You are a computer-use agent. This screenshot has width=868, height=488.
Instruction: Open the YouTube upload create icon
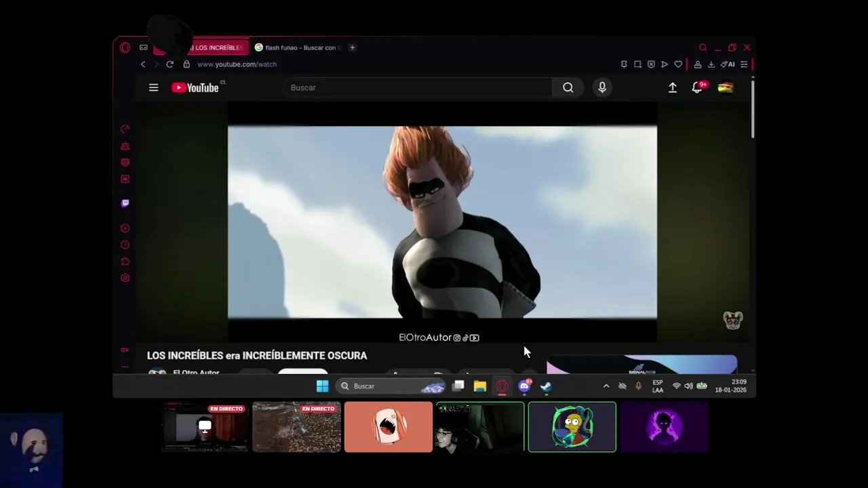point(673,87)
